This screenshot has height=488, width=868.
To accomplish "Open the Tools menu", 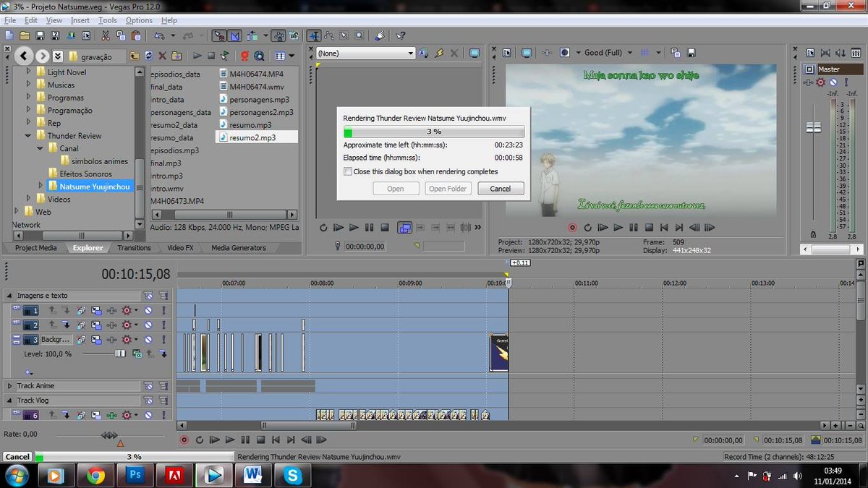I will coord(108,20).
